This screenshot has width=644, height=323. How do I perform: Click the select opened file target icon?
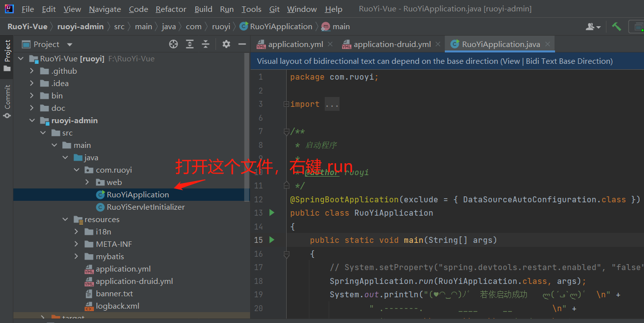173,44
